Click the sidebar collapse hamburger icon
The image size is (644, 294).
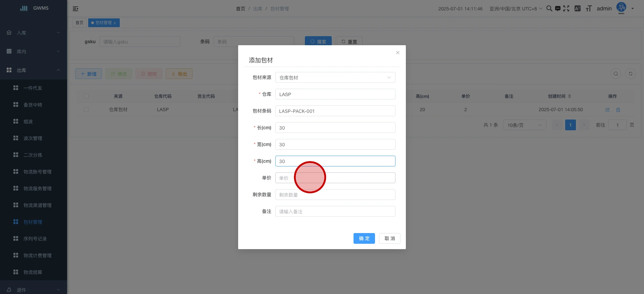coord(75,9)
